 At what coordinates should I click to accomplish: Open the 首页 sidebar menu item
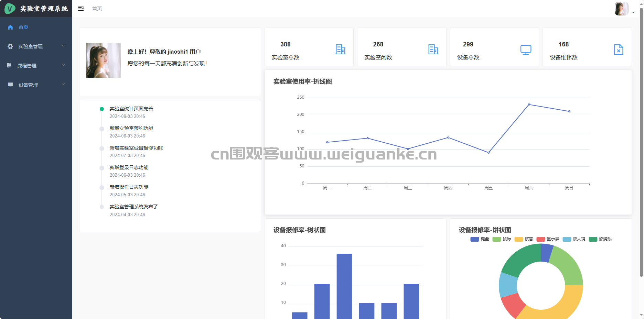pyautogui.click(x=36, y=27)
